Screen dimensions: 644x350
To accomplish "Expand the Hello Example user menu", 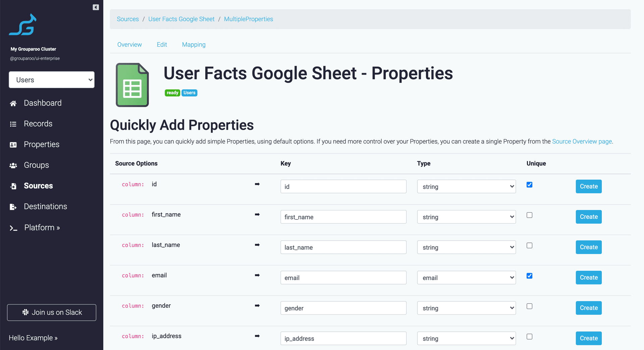I will (x=33, y=338).
